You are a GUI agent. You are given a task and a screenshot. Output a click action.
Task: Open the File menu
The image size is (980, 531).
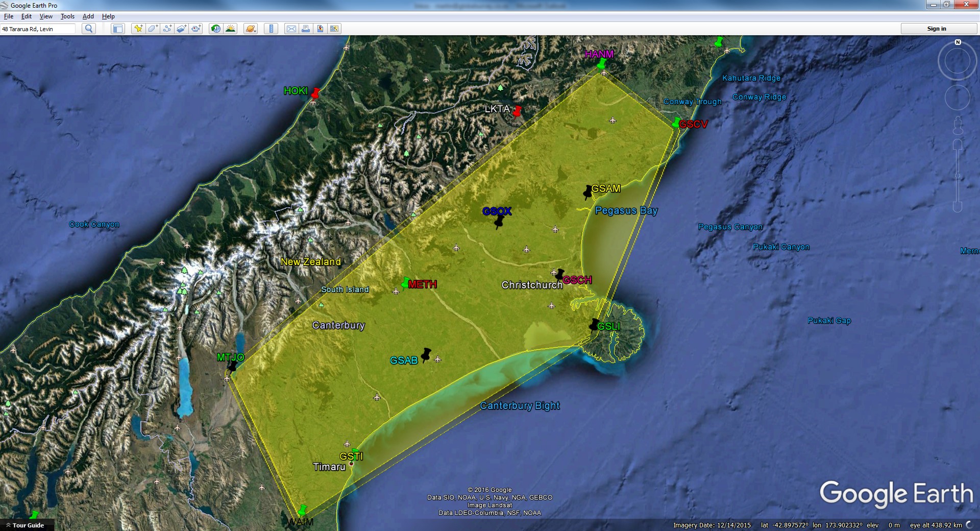[x=9, y=16]
